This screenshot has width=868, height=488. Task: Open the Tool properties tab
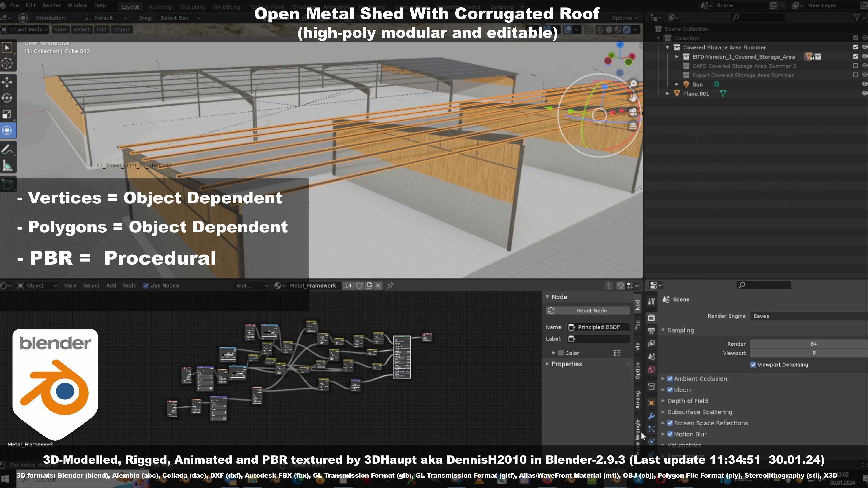pyautogui.click(x=652, y=301)
